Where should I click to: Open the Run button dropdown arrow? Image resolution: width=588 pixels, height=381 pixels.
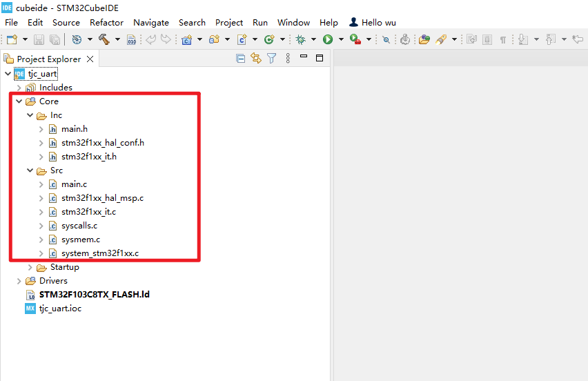pos(340,40)
